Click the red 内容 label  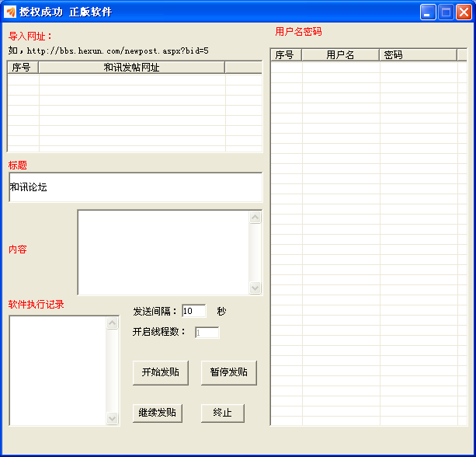18,249
